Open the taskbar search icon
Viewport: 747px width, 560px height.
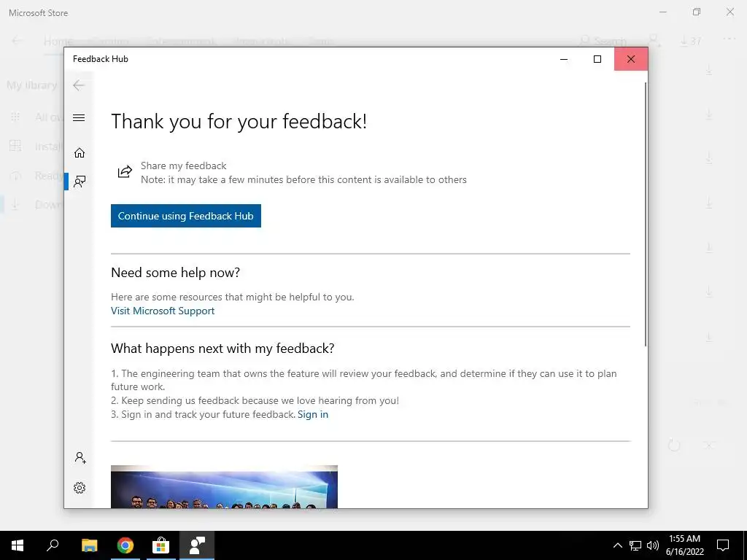(x=53, y=545)
